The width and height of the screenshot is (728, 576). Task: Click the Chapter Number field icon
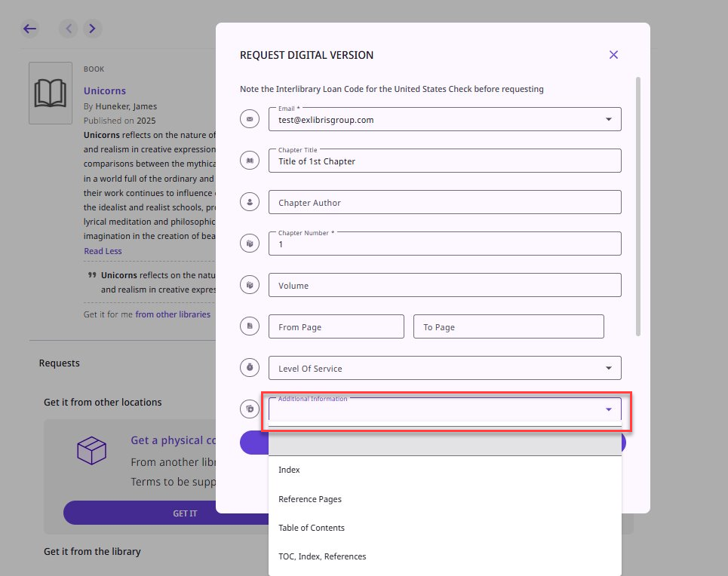[x=250, y=243]
